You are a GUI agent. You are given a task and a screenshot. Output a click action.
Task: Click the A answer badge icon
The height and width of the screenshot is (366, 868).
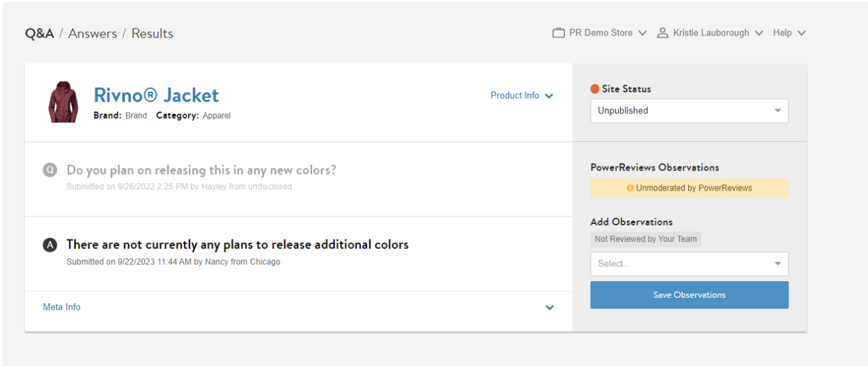coord(49,244)
